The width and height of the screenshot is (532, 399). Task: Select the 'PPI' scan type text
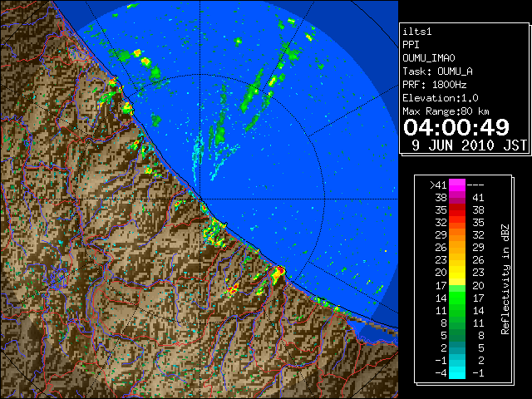(411, 45)
